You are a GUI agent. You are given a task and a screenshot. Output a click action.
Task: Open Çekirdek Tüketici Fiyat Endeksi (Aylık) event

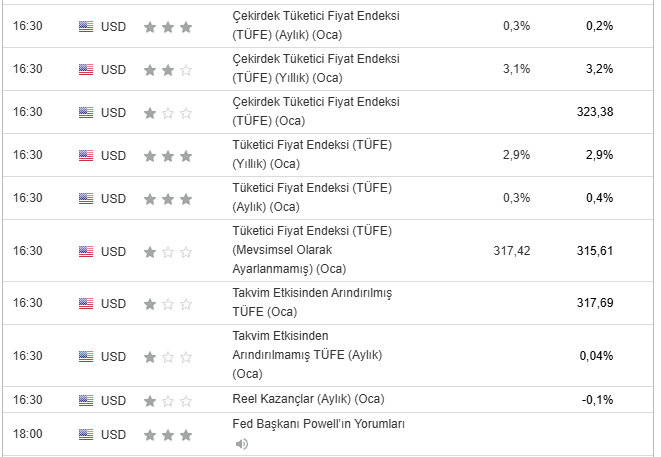(315, 27)
